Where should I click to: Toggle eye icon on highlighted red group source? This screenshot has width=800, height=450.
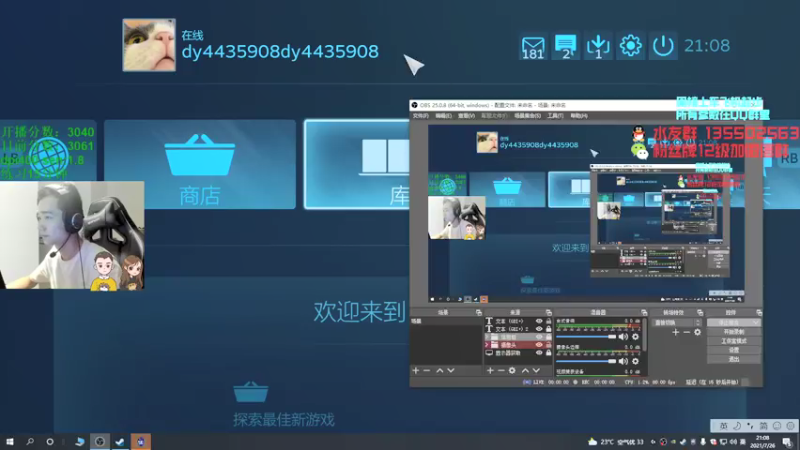[x=539, y=345]
